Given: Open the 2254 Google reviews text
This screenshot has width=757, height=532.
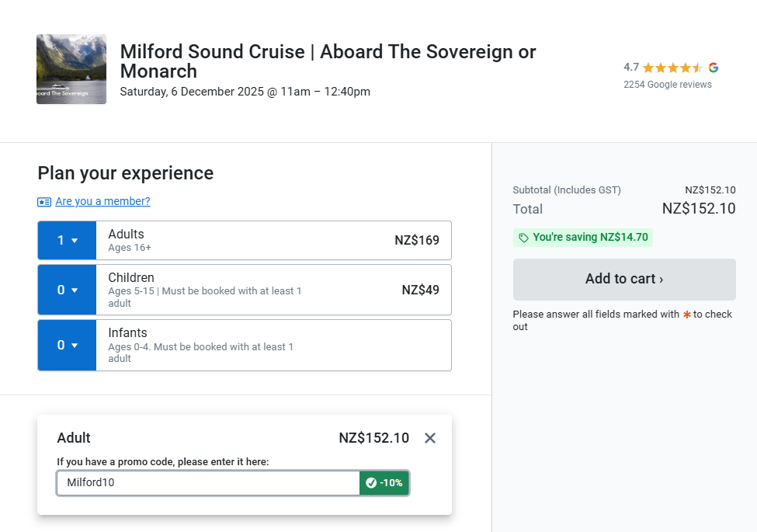Looking at the screenshot, I should click(667, 85).
